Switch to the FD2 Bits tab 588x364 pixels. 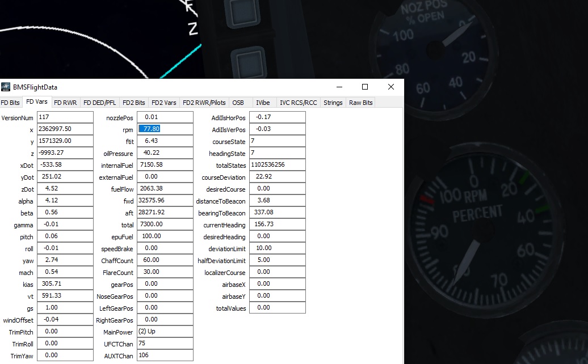coord(134,103)
